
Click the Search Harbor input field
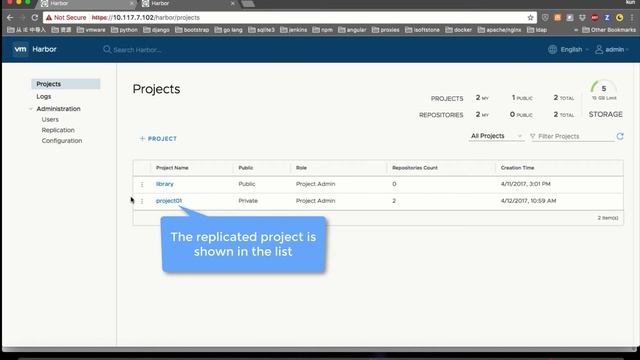click(138, 50)
